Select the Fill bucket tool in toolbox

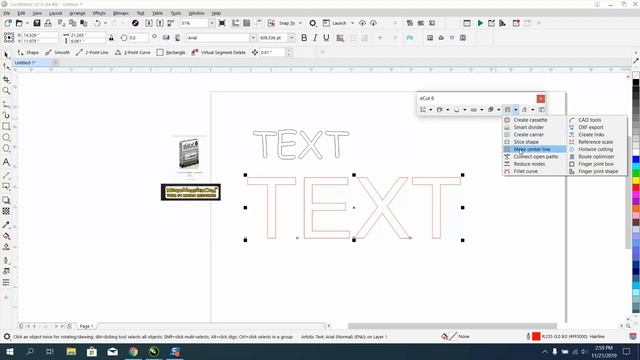click(x=6, y=236)
